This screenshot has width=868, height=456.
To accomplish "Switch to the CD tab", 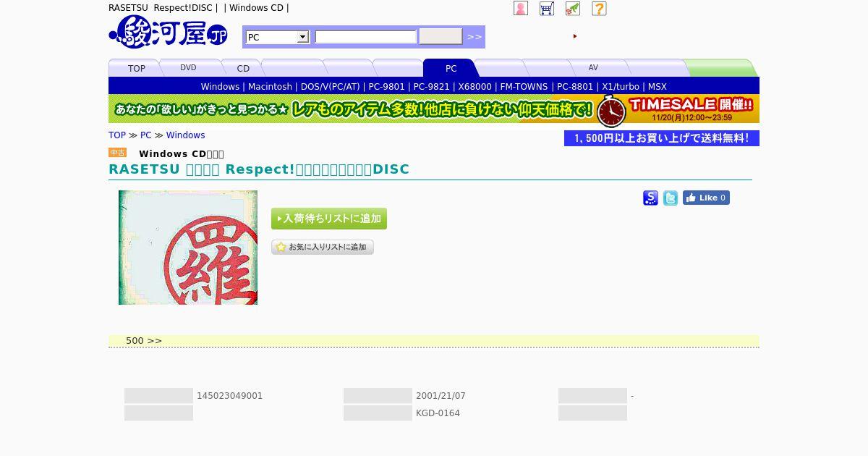I will (x=243, y=68).
